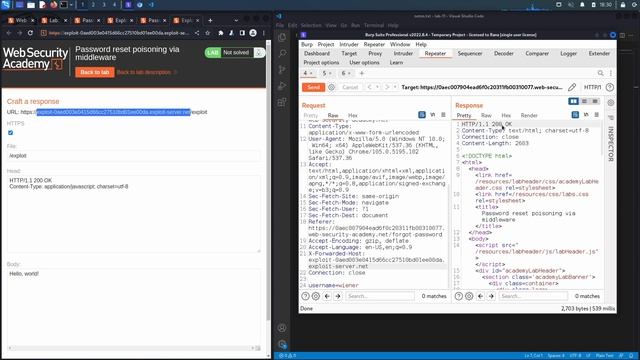The image size is (640, 360).
Task: Open Repeater tab 6 dropdown arrow
Action: (349, 73)
